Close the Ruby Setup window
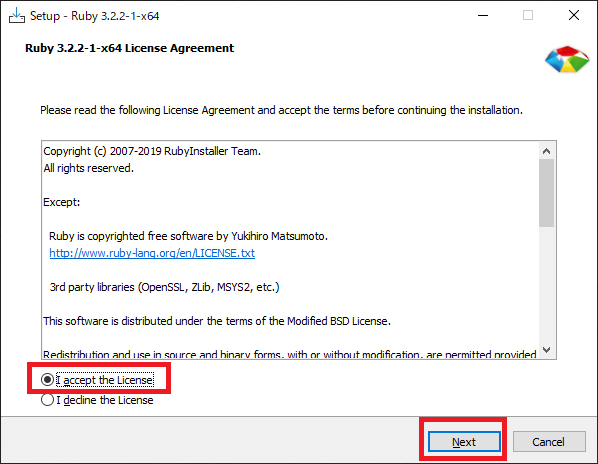The image size is (598, 464). tap(574, 16)
